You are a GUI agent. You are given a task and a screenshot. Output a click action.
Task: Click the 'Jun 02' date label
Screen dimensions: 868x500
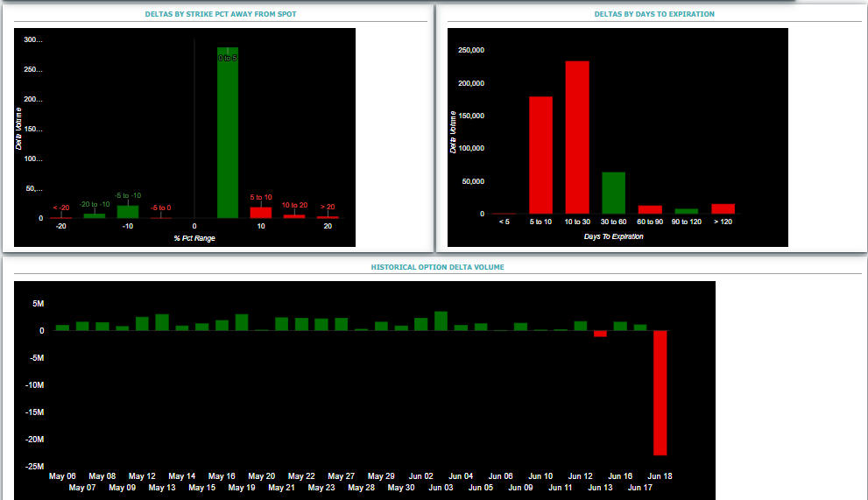pos(420,476)
